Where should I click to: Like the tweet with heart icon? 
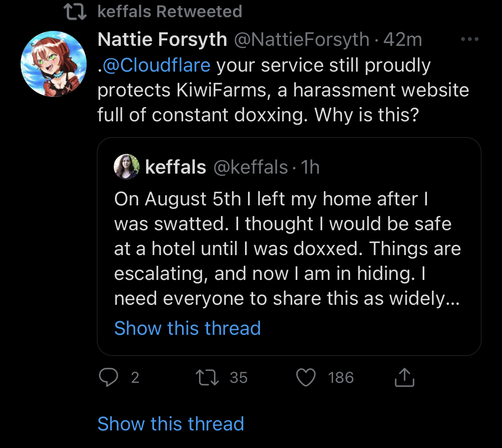coord(306,377)
